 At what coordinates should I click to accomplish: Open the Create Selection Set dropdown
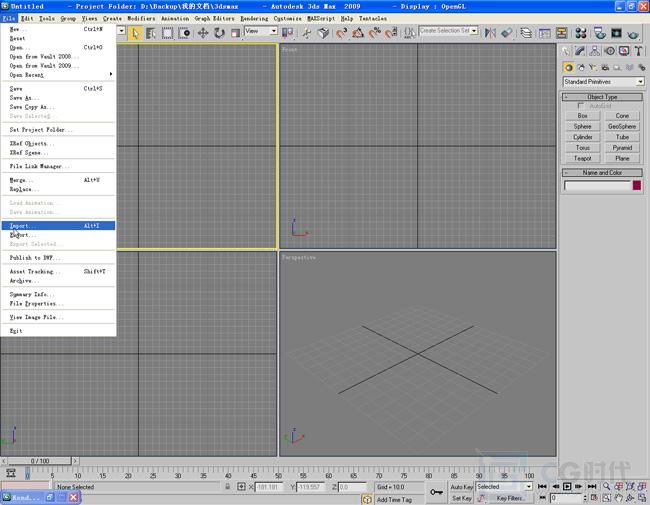pyautogui.click(x=448, y=31)
